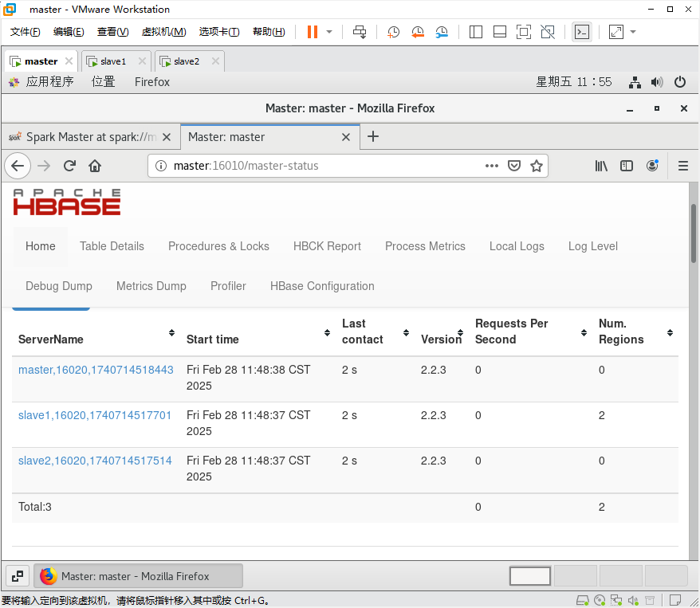Click the page vertical scrollbar thumb
The image size is (700, 608).
pos(694,233)
